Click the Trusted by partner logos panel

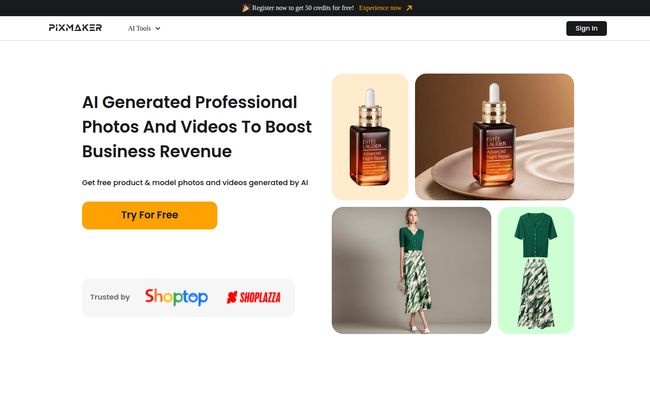(188, 298)
